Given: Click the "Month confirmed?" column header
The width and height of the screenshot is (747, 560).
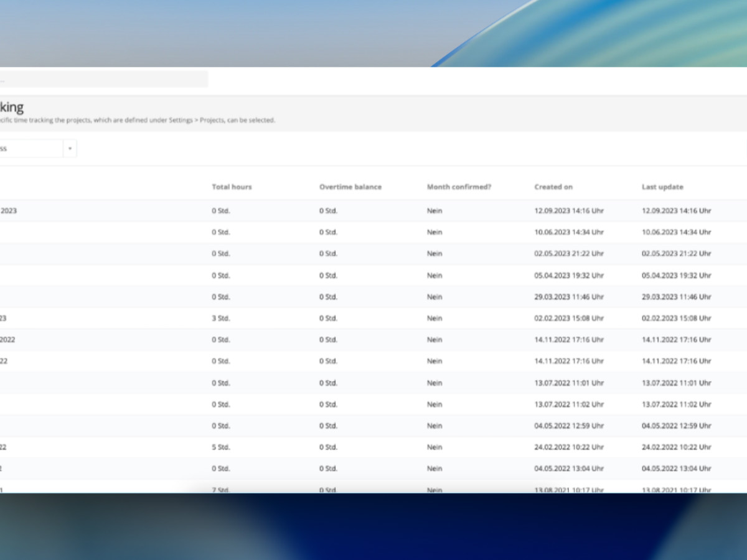Looking at the screenshot, I should (x=459, y=187).
